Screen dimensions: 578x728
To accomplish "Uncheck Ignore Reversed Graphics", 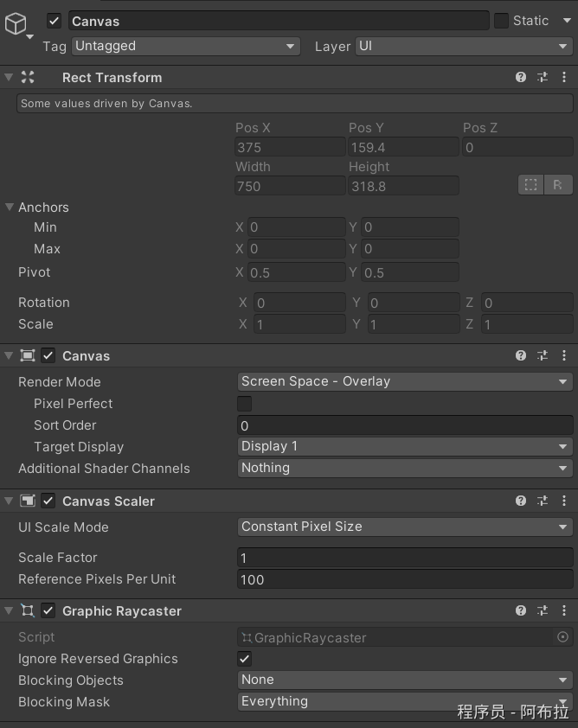I will (245, 659).
